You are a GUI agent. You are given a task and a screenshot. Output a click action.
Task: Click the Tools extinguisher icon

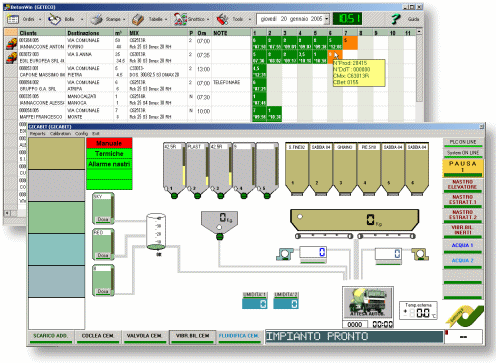pyautogui.click(x=222, y=19)
